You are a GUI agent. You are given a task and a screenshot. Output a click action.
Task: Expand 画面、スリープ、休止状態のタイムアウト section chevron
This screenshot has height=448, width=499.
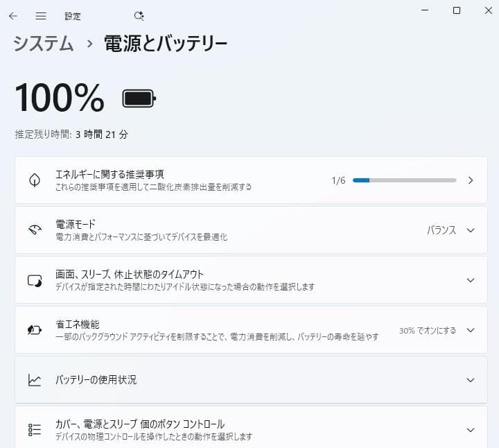coord(471,280)
